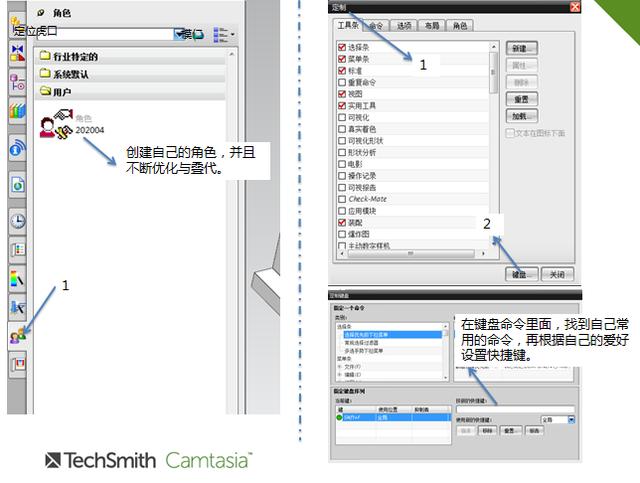The width and height of the screenshot is (640, 483).
Task: Open the History clock sidebar tab
Action: (x=18, y=221)
